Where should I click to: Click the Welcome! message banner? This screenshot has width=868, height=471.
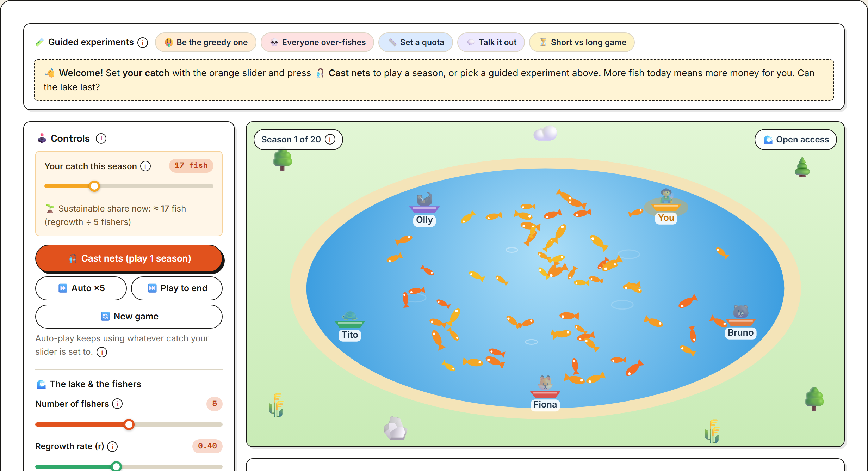pyautogui.click(x=434, y=80)
